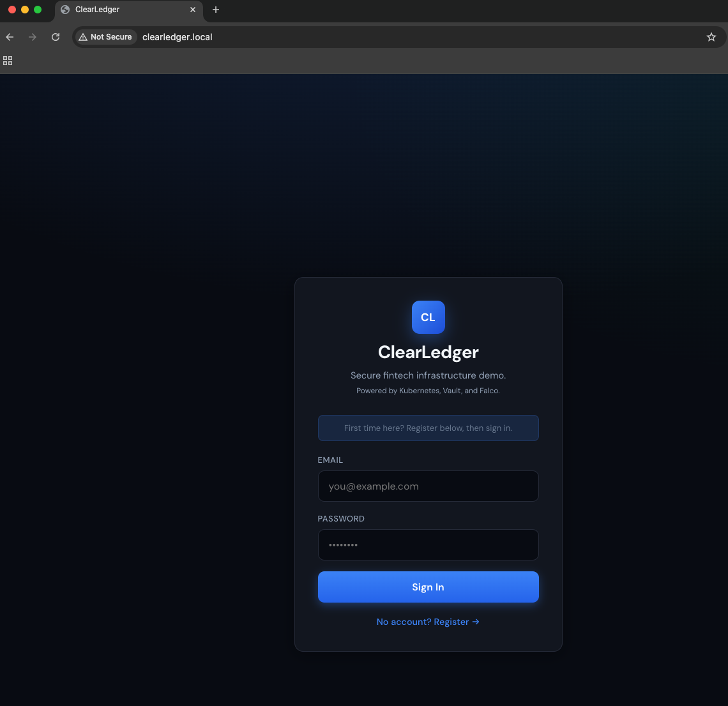
Task: Click 'Secure fintech infrastructure demo.' tagline
Action: tap(428, 375)
